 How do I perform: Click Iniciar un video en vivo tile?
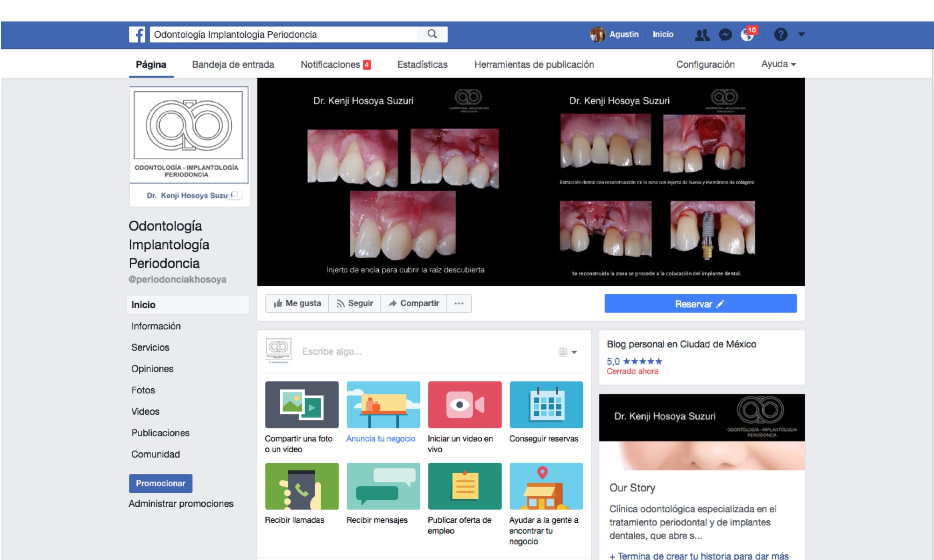coord(464,405)
